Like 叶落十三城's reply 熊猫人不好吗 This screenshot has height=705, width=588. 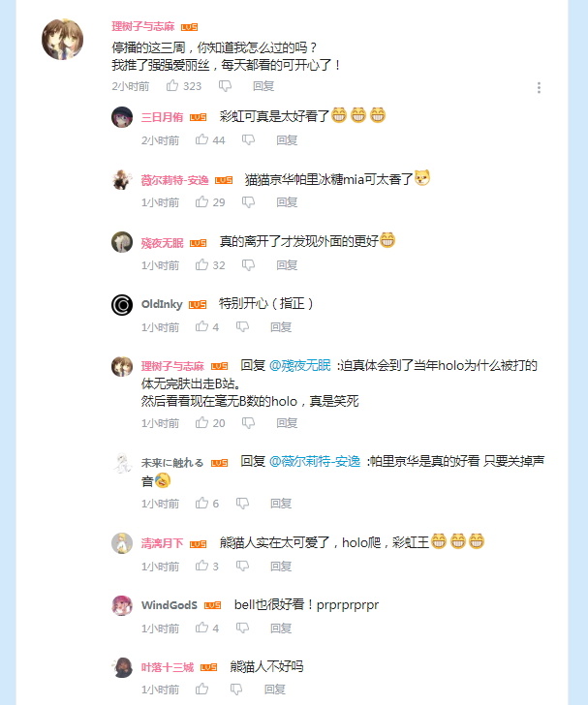tap(201, 689)
